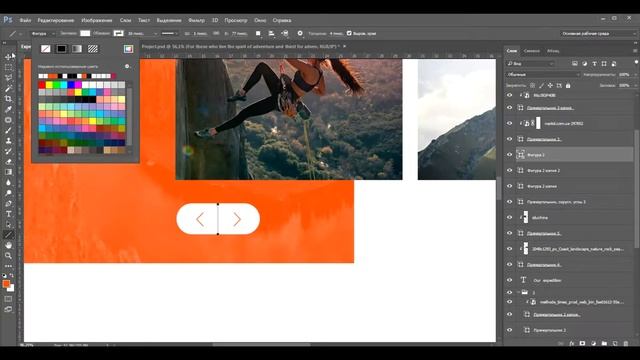Open the stroke line style dropdown
This screenshot has height=360, width=640.
pos(169,33)
